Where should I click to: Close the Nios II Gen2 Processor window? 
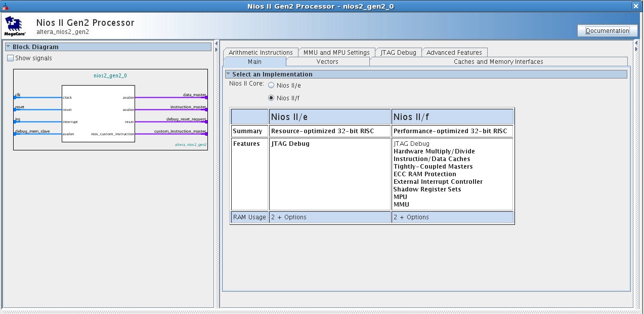(x=635, y=6)
